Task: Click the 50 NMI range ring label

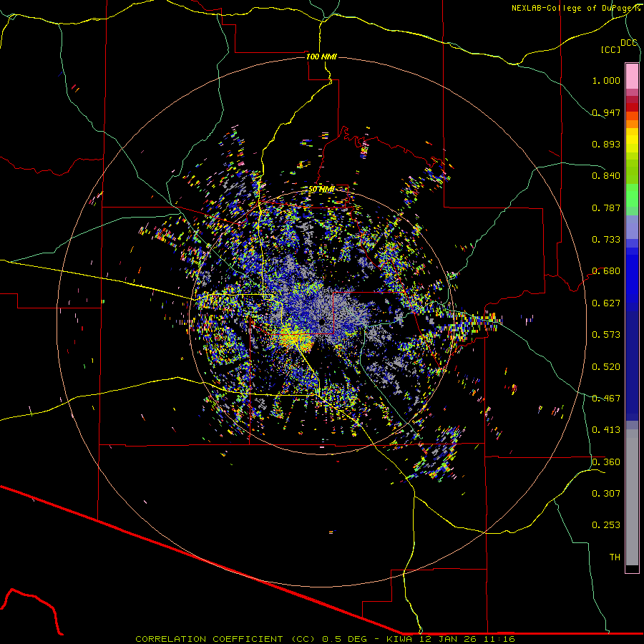Action: pyautogui.click(x=321, y=190)
